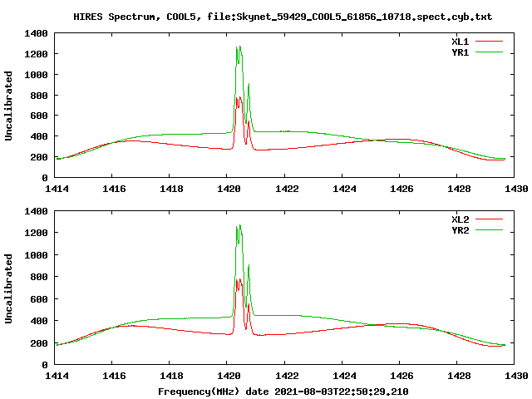The width and height of the screenshot is (532, 399).
Task: Select the XL2 legend label
Action: pos(460,219)
